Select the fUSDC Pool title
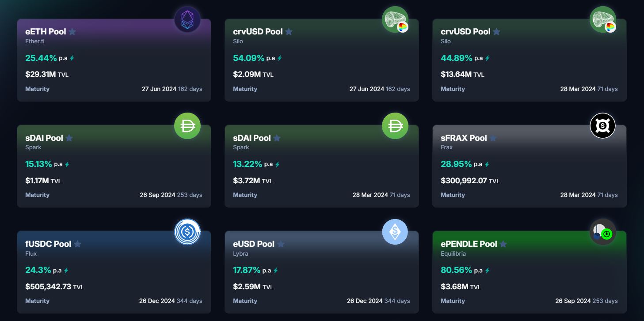Screen dimensions: 644x321 (x=48, y=244)
